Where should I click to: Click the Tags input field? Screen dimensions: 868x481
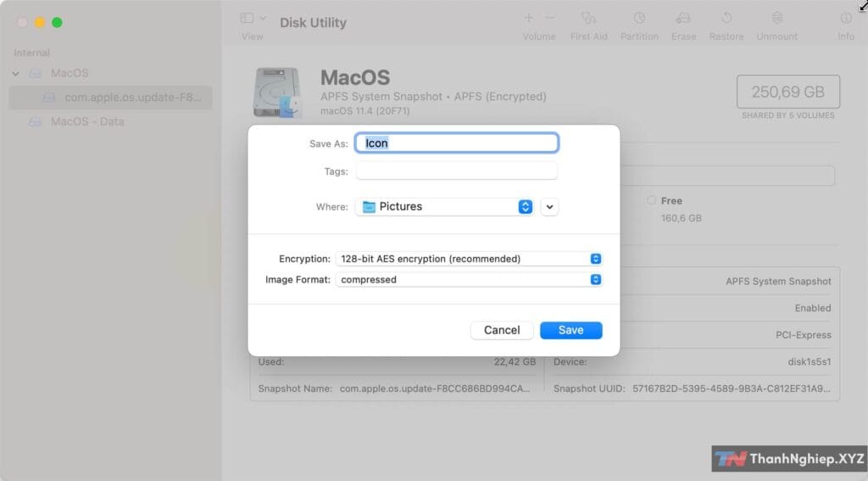[x=457, y=171]
